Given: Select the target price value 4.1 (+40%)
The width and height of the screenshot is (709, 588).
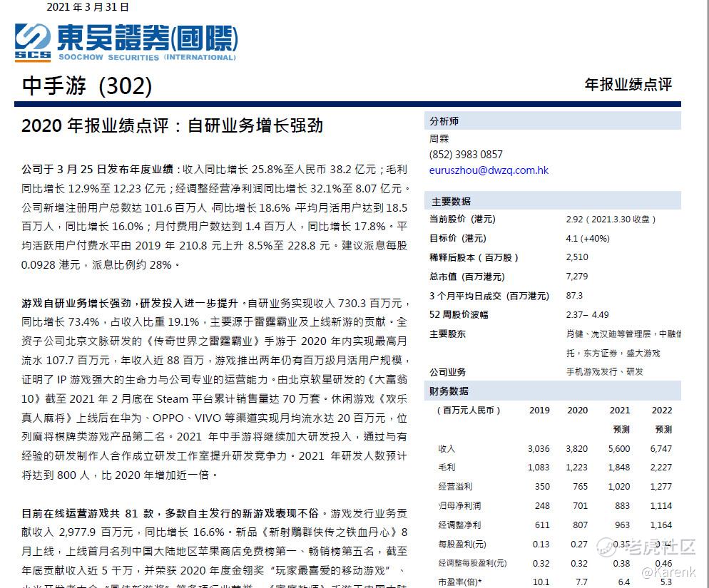Looking at the screenshot, I should [x=587, y=238].
